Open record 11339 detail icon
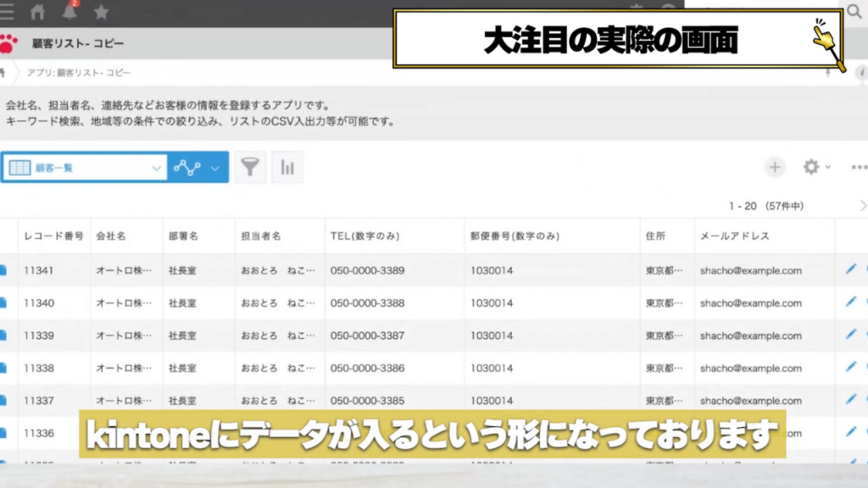 click(3, 335)
